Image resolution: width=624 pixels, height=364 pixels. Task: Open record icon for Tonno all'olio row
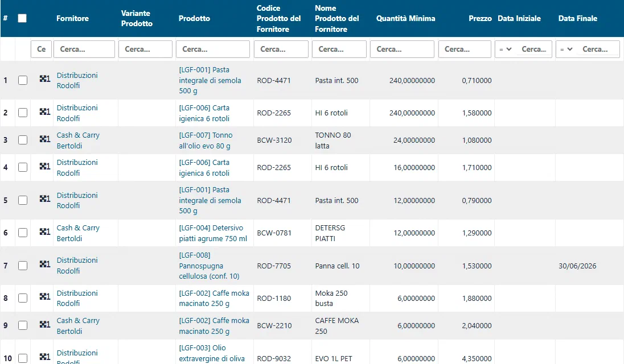point(44,139)
